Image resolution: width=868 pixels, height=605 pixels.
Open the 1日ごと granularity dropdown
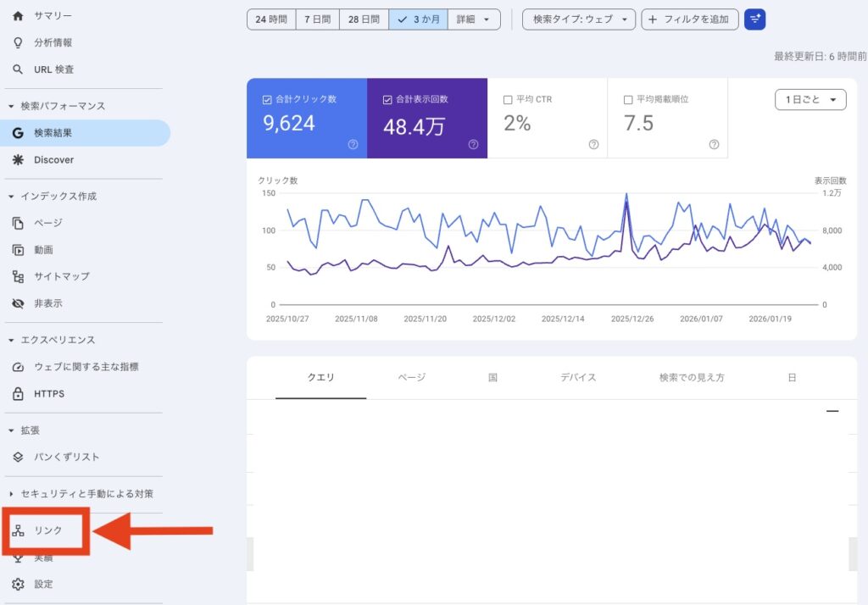tap(810, 99)
